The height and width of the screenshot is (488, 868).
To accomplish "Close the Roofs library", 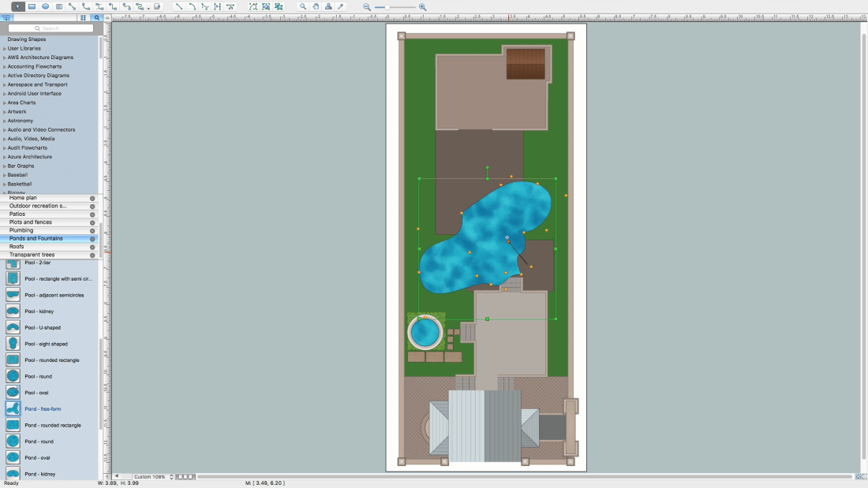I will (92, 247).
